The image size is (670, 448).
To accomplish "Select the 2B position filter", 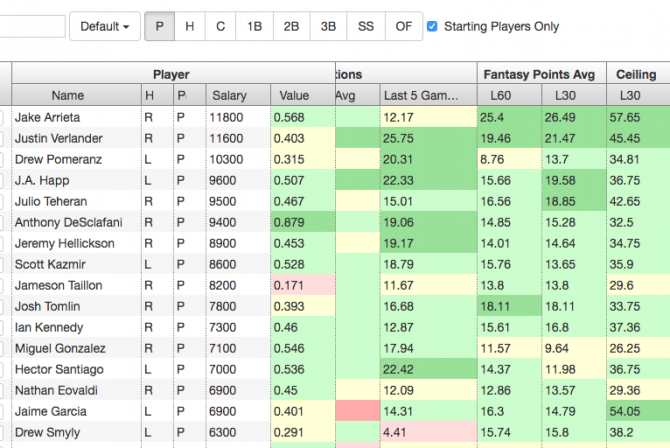I will tap(291, 27).
